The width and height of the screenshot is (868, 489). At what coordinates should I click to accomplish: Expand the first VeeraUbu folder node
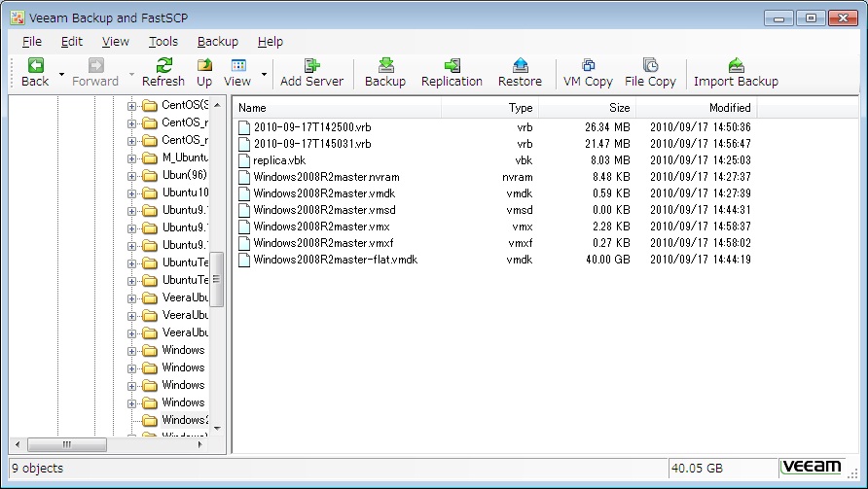click(131, 298)
